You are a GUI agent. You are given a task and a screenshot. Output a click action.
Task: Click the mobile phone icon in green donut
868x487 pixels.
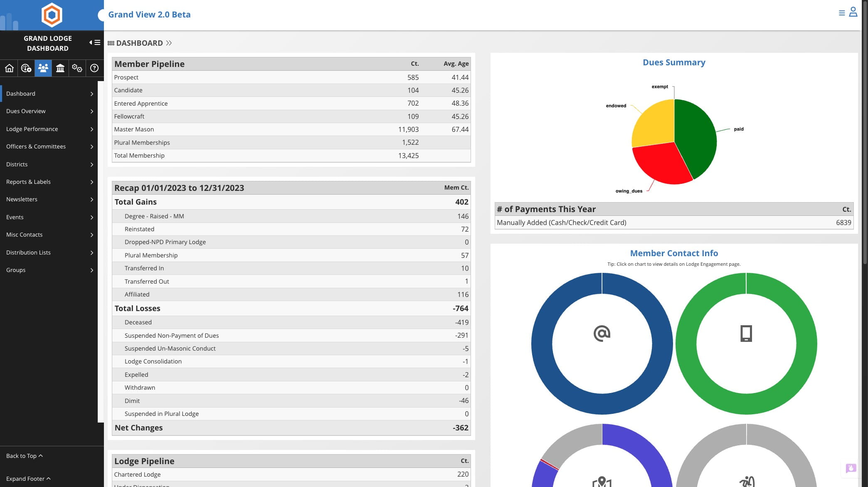click(746, 333)
